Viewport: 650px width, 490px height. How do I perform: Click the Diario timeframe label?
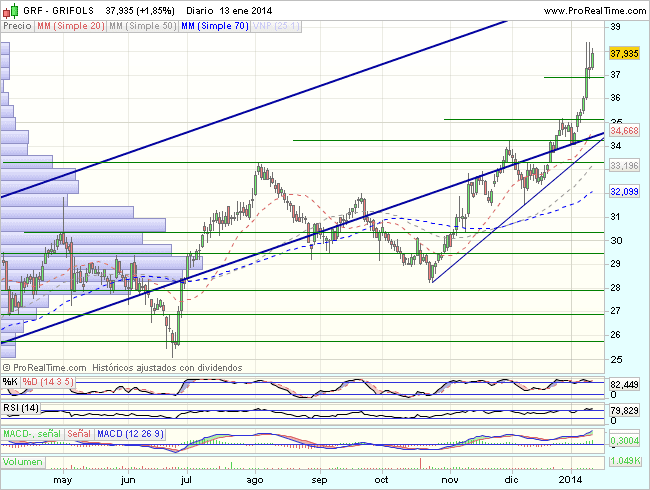pos(199,11)
